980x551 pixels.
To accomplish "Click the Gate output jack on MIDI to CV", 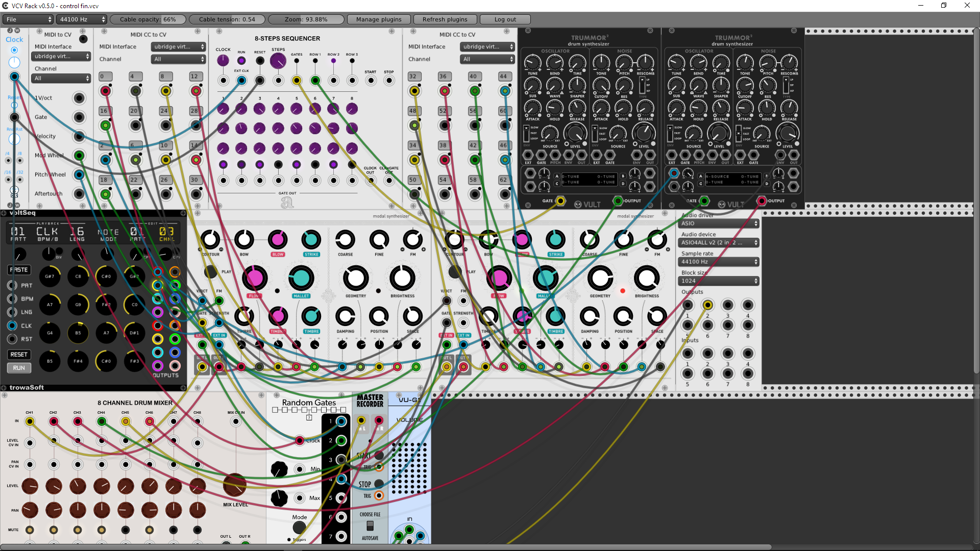I will point(79,117).
